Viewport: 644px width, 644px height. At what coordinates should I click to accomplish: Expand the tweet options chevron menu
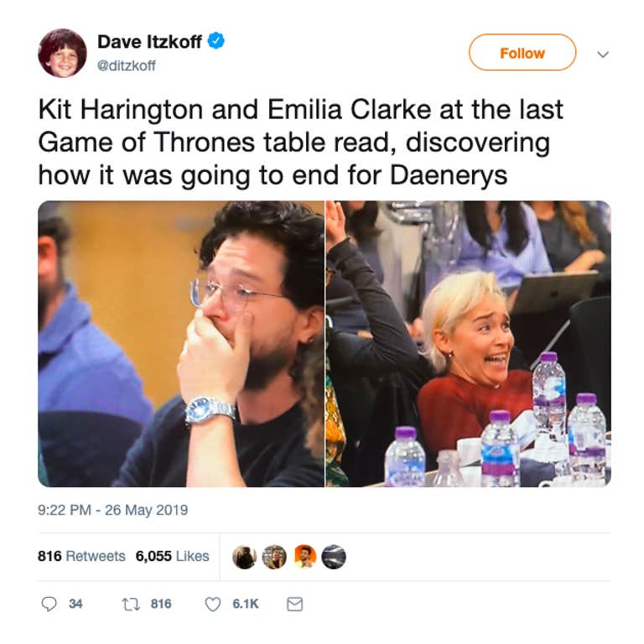click(x=603, y=55)
